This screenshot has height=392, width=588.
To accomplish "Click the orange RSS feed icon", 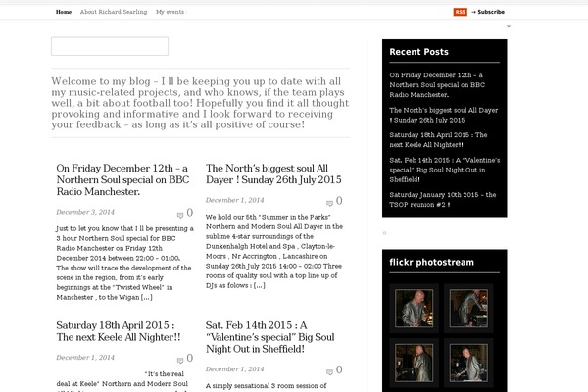I will point(461,12).
